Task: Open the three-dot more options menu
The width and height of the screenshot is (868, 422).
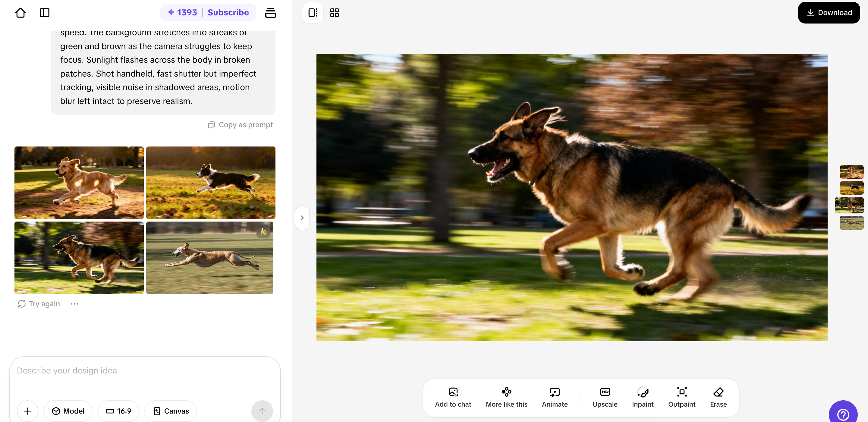Action: tap(74, 304)
